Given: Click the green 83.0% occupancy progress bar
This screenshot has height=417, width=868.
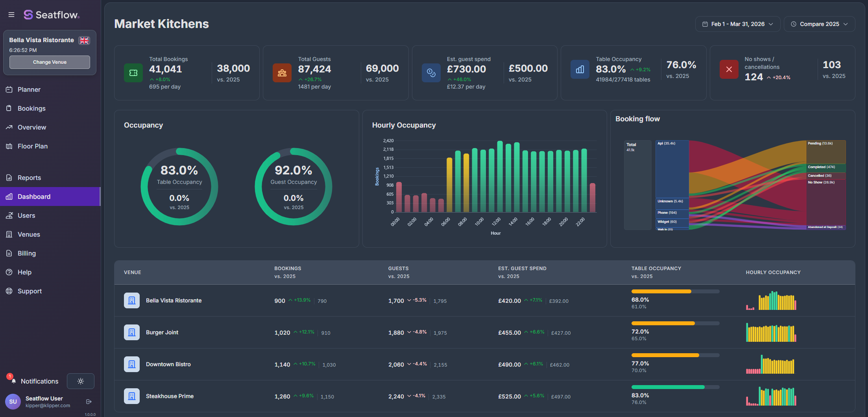Looking at the screenshot, I should (676, 387).
